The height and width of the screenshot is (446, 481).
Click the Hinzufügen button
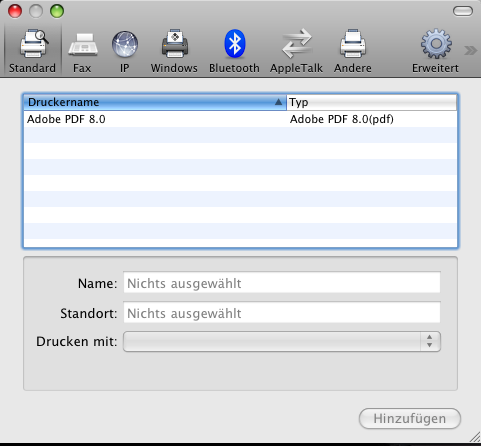pos(410,418)
